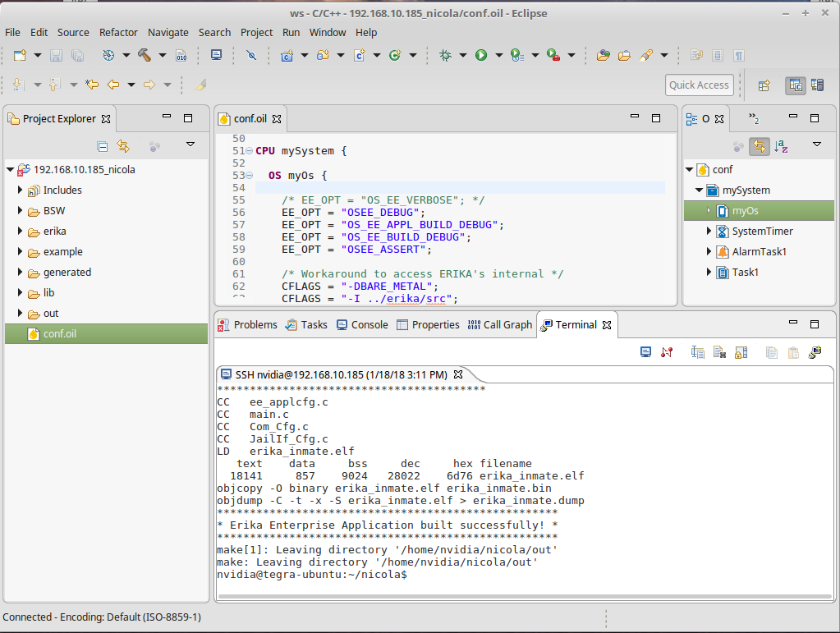Viewport: 840px width, 633px height.
Task: Collapse the 192.168.10.185_nicola project
Action: pos(10,170)
